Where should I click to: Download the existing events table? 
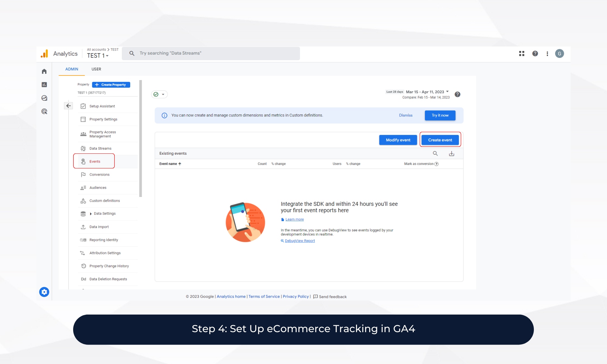tap(452, 153)
